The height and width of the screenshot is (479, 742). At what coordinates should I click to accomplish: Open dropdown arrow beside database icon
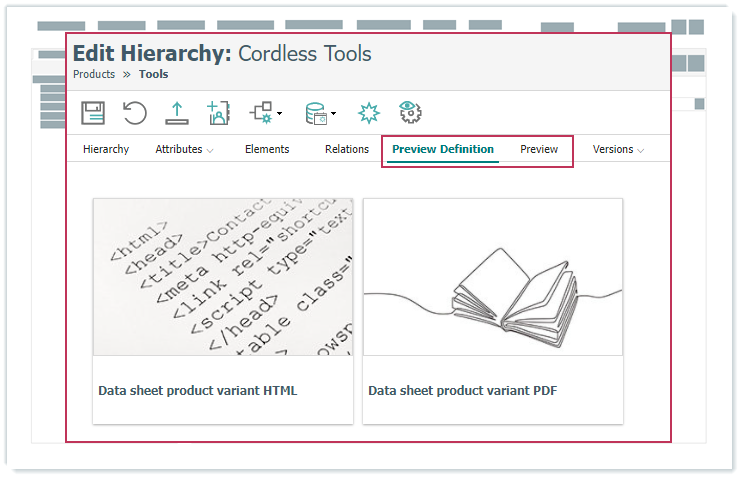click(x=333, y=114)
